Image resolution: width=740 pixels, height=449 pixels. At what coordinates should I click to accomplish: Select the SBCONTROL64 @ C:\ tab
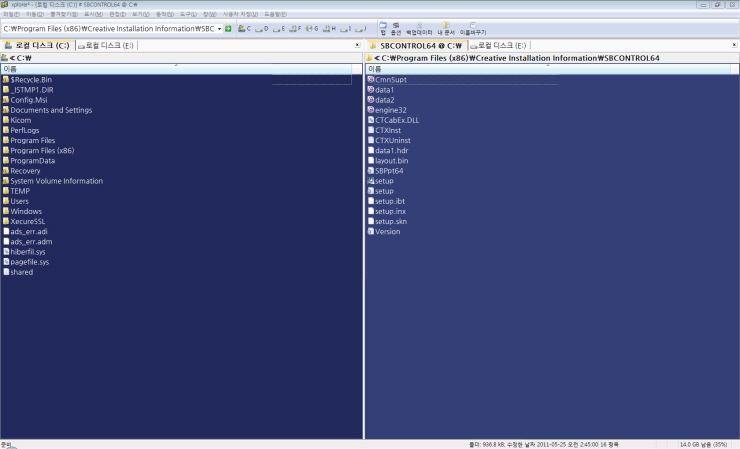click(414, 46)
